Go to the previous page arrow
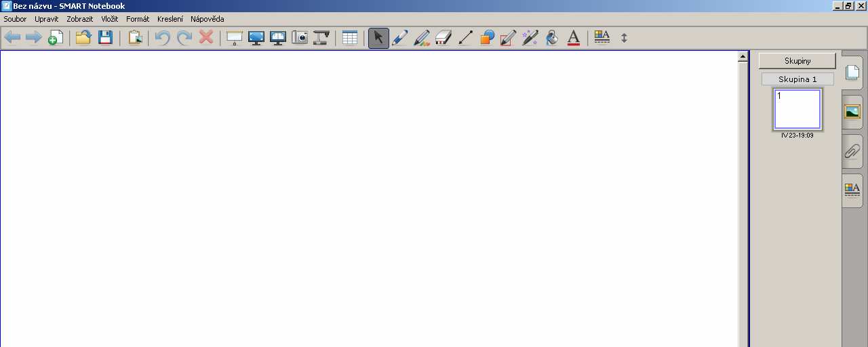 click(x=12, y=38)
